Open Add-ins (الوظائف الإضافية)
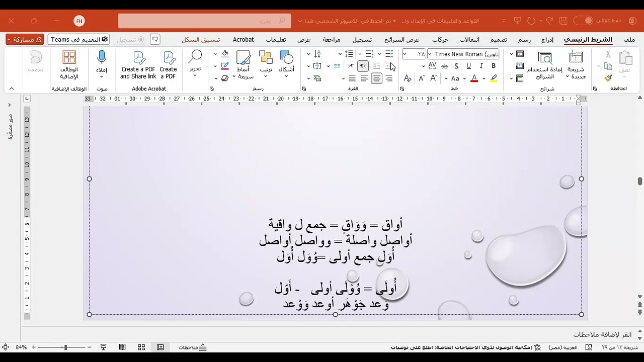644x362 pixels. click(69, 65)
